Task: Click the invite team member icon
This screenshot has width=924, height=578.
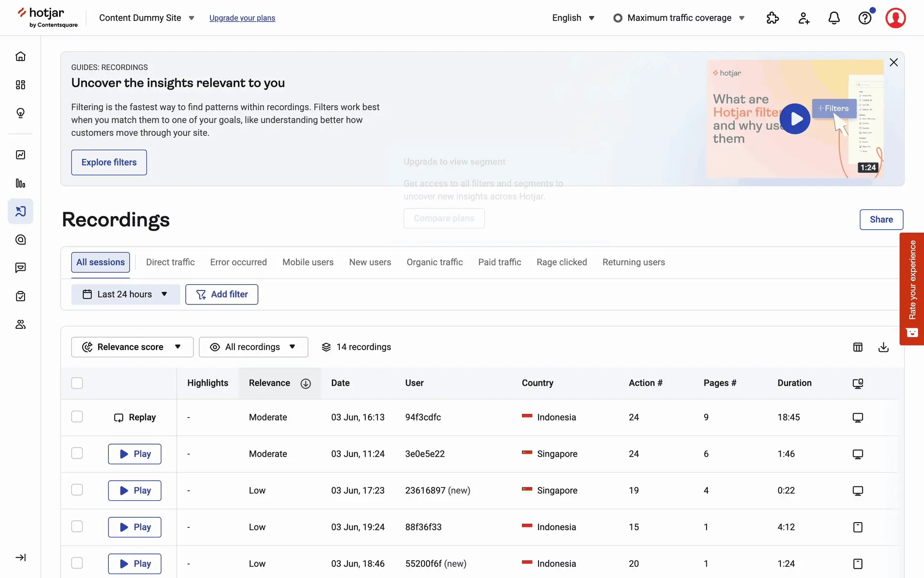Action: pyautogui.click(x=803, y=18)
